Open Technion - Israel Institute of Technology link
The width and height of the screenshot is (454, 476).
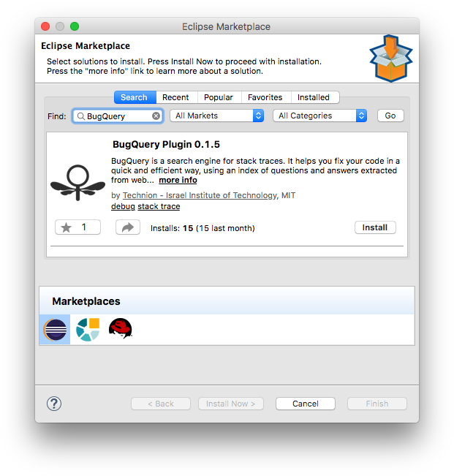pyautogui.click(x=200, y=195)
